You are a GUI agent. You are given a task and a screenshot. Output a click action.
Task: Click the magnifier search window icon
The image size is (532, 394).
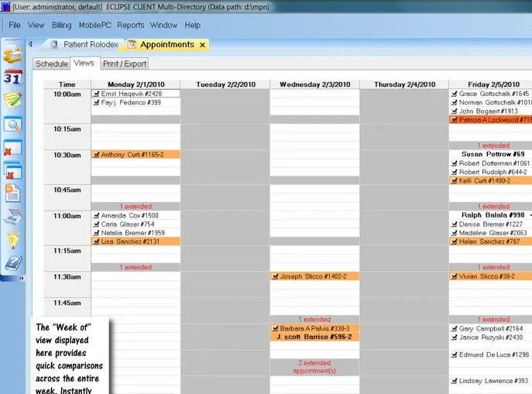coord(13,125)
